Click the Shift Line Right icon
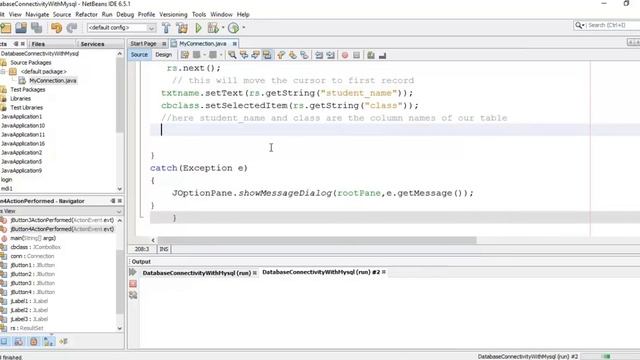 331,55
